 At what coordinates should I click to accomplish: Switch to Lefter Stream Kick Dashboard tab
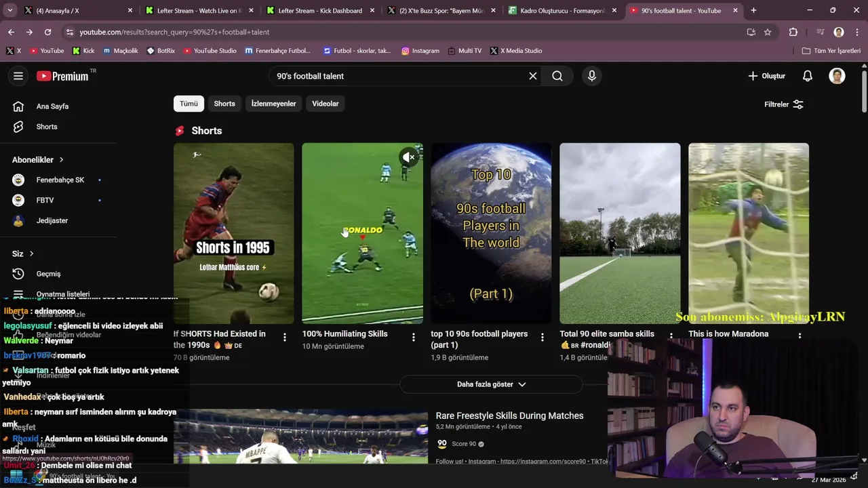click(x=320, y=11)
